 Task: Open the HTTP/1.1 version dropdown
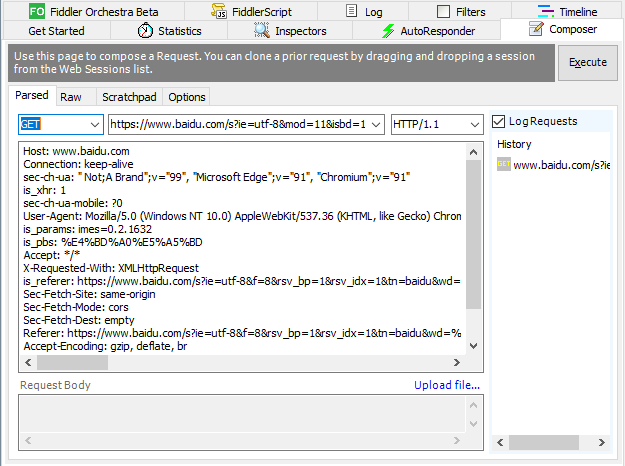tap(474, 125)
